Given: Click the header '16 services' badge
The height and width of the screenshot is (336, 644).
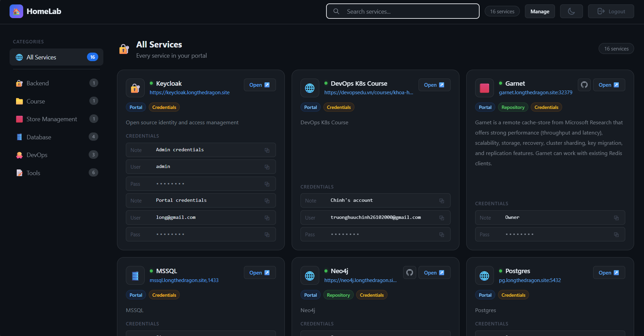Looking at the screenshot, I should click(x=502, y=11).
